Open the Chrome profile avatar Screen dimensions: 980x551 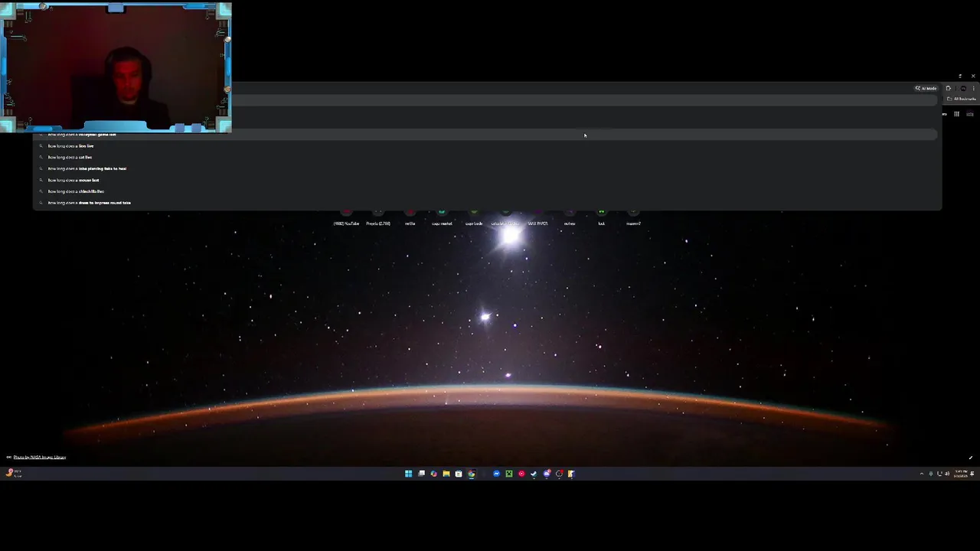click(963, 88)
